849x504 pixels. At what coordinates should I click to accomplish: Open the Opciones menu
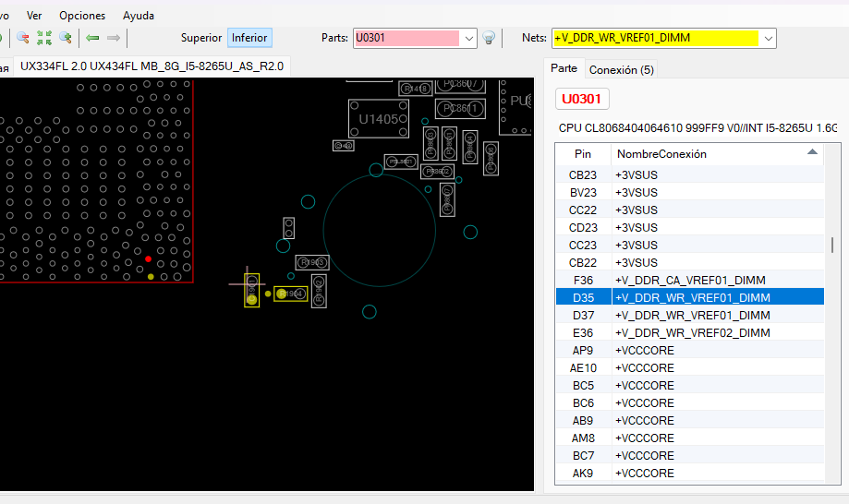click(x=82, y=16)
